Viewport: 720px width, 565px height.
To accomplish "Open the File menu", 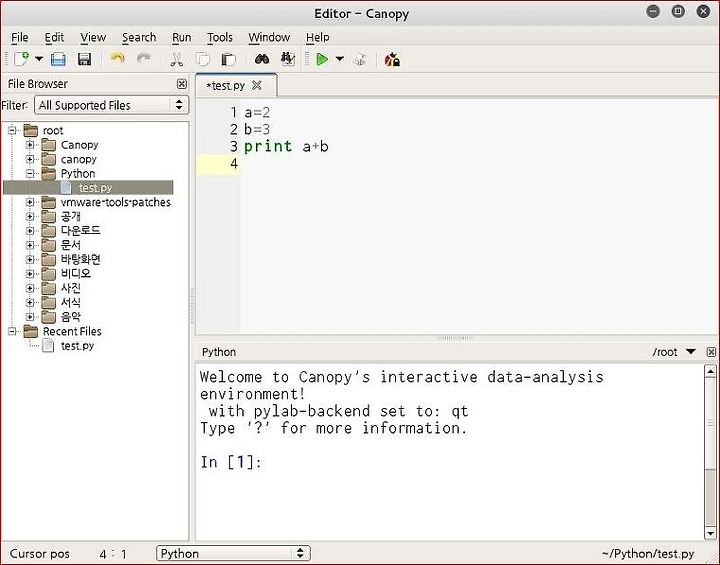I will tap(20, 37).
